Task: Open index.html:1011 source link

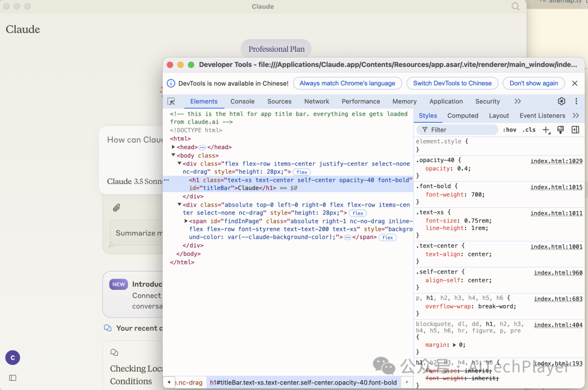Action: click(556, 213)
